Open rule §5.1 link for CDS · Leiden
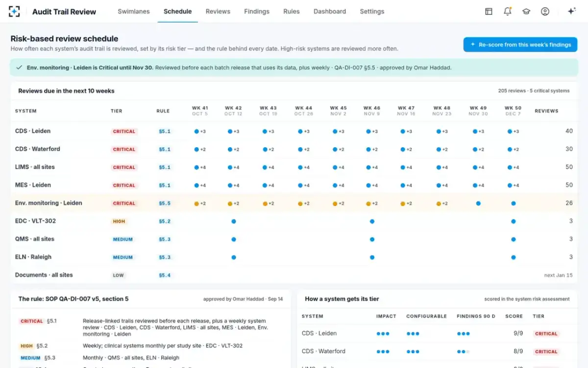This screenshot has height=368, width=588. pos(165,131)
